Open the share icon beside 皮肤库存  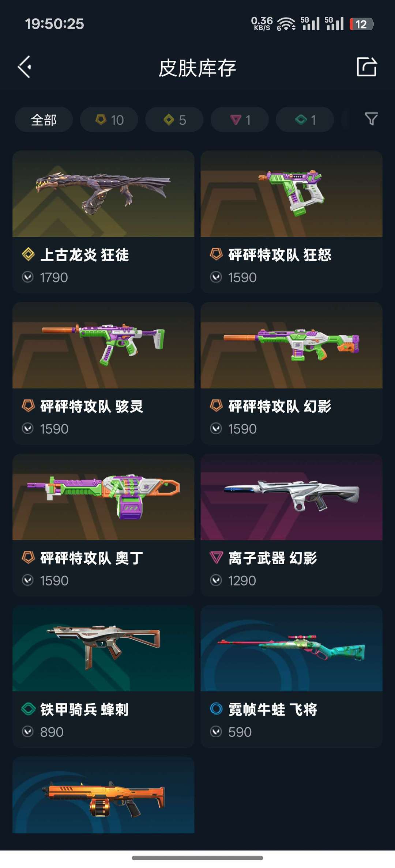pyautogui.click(x=366, y=67)
